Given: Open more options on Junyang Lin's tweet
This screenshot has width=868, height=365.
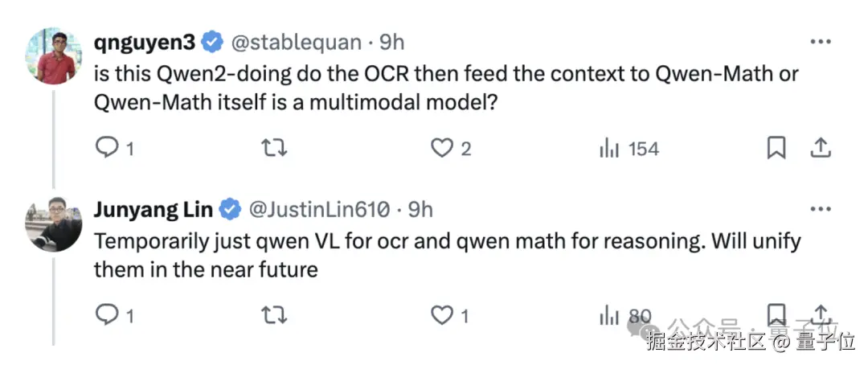Looking at the screenshot, I should click(x=821, y=209).
